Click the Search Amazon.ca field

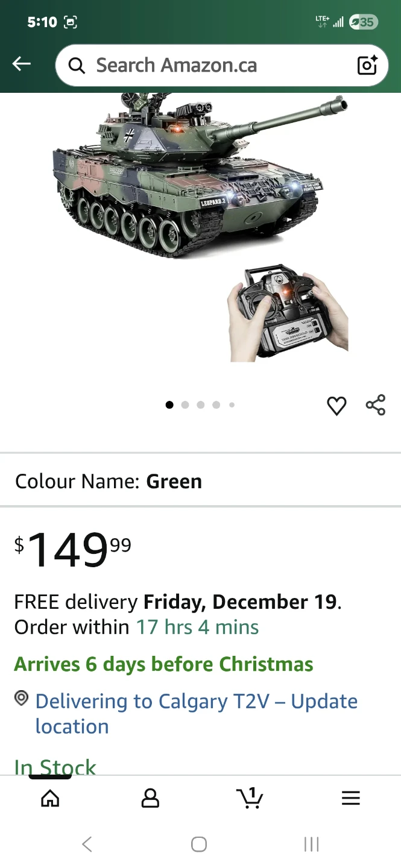point(222,65)
